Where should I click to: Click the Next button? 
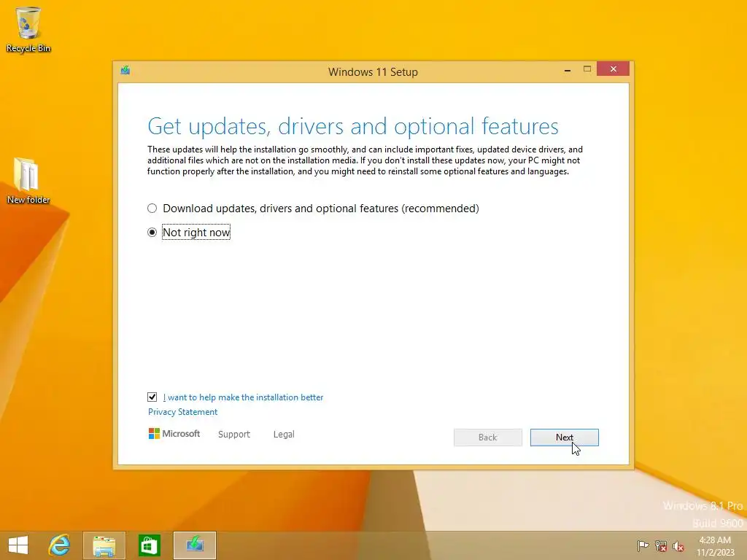click(x=564, y=437)
